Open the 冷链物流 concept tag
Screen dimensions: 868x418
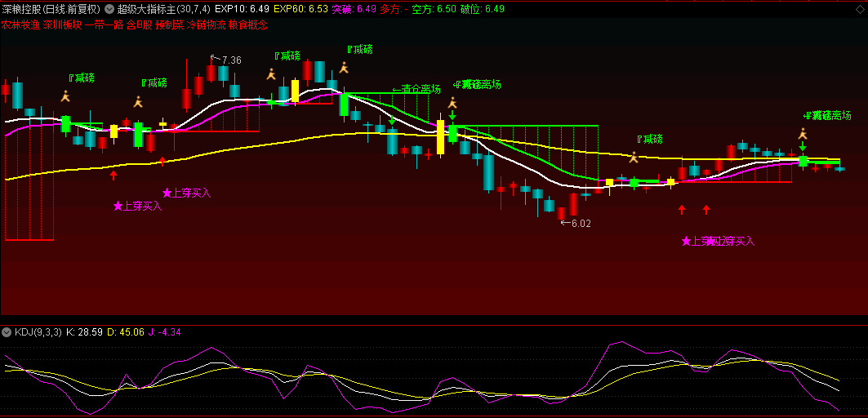206,25
